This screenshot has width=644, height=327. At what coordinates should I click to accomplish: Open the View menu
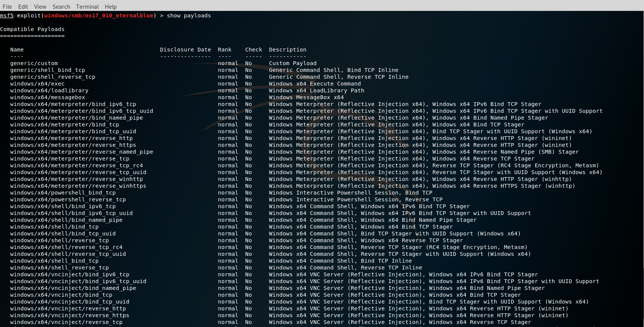(x=40, y=6)
